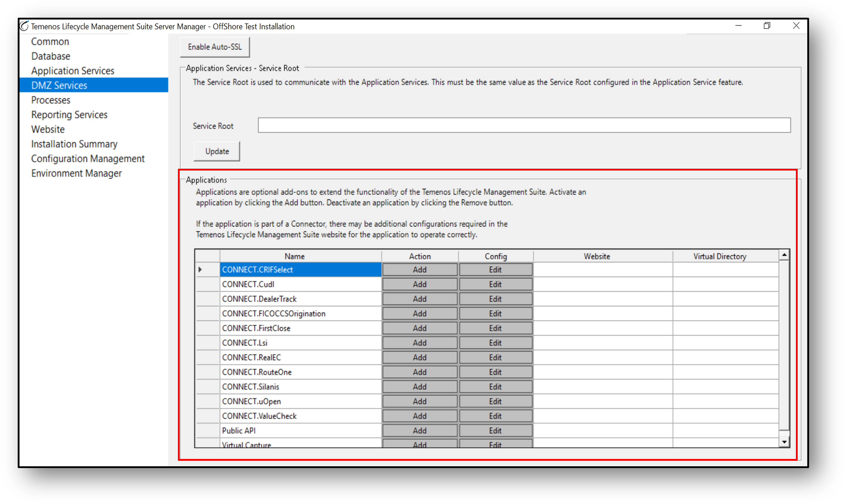Add the Public API application
The height and width of the screenshot is (504, 845).
[x=420, y=430]
